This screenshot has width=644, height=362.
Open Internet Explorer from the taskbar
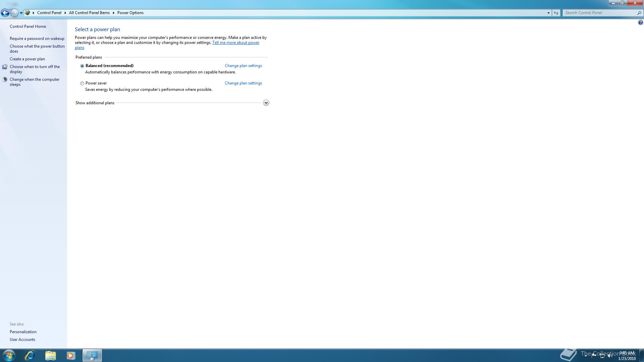click(x=30, y=355)
